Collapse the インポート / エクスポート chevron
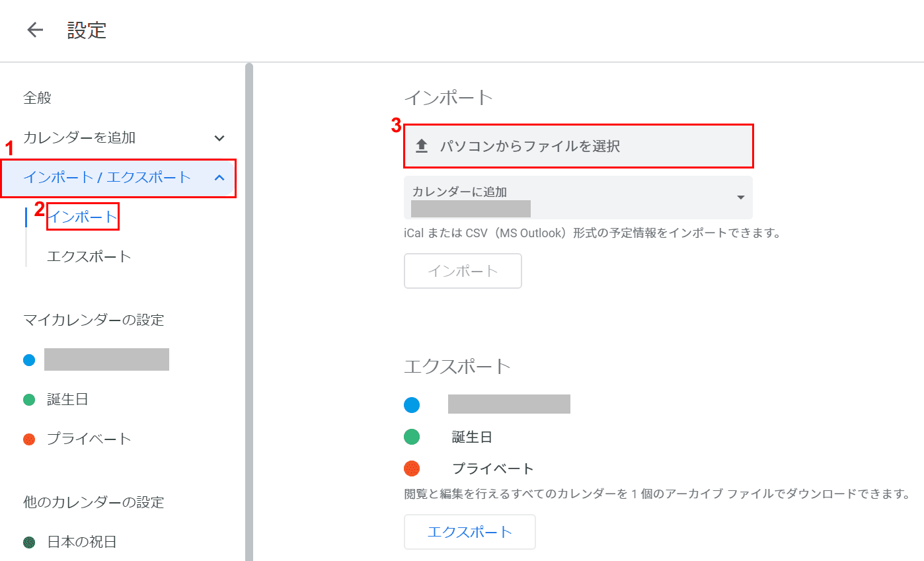The width and height of the screenshot is (924, 561). 220,178
